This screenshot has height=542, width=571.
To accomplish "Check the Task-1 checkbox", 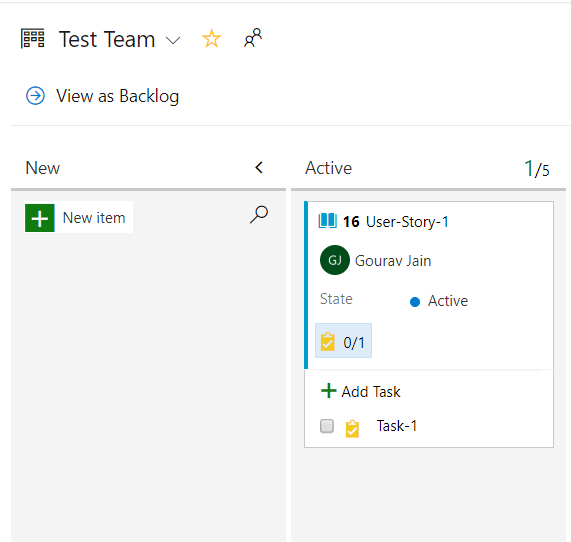I will tap(327, 426).
